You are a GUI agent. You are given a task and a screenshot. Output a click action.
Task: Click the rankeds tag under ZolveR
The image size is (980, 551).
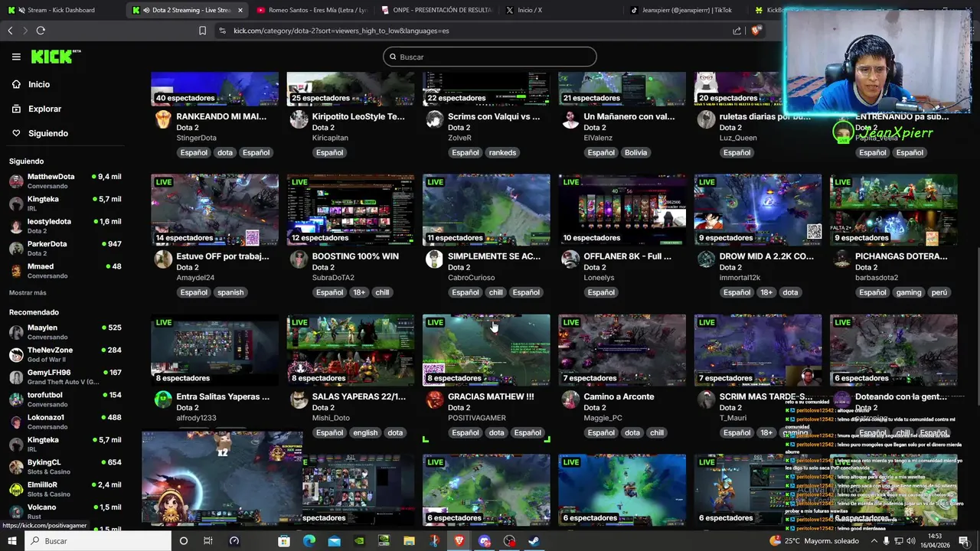click(x=502, y=152)
